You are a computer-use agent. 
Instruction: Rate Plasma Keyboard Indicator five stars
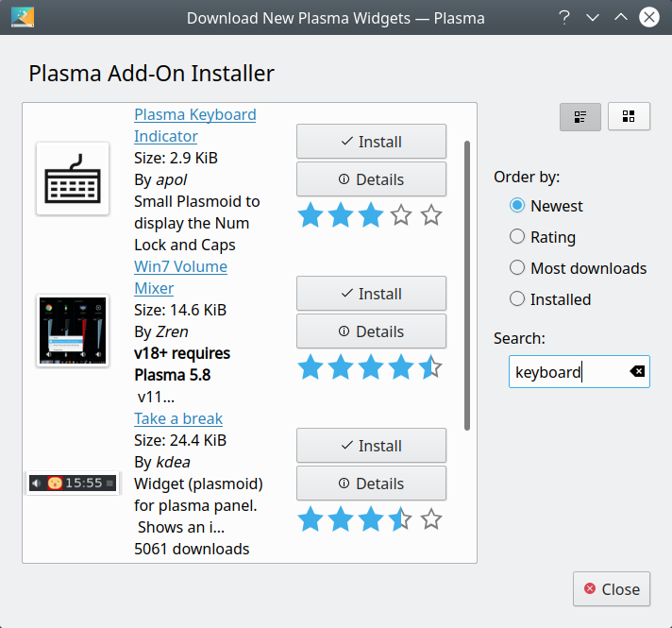coord(431,215)
